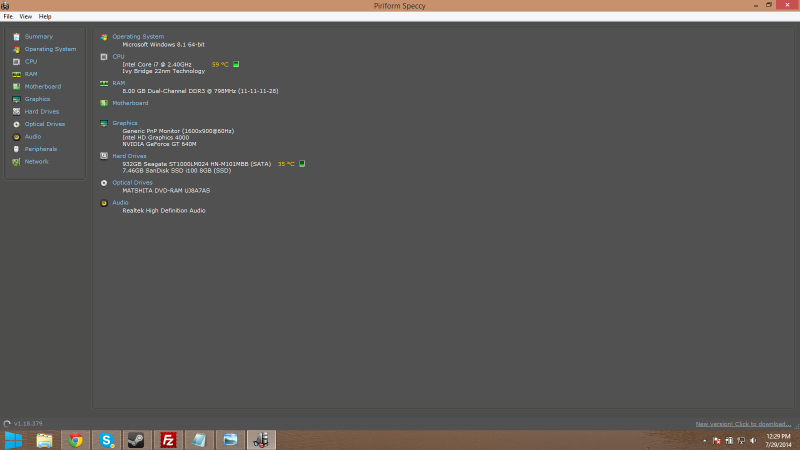Select the MATSHITA DVD-RAM UJ8A7AS line
Viewport: 800px width, 450px height.
[x=166, y=191]
